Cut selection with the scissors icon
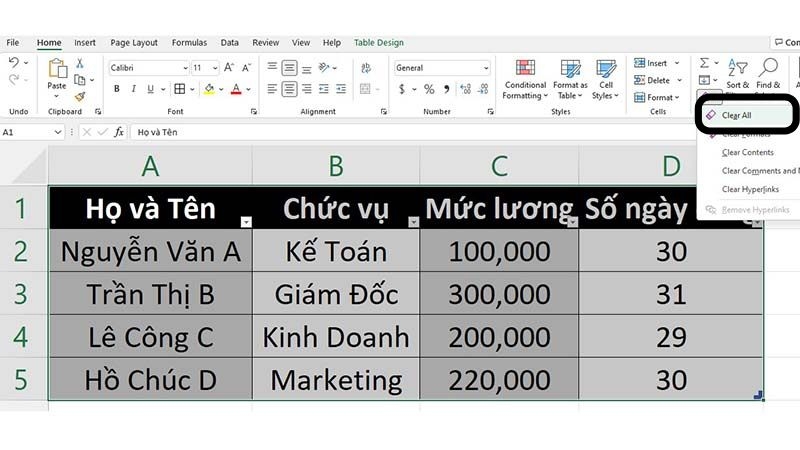The height and width of the screenshot is (450, 800). pos(80,63)
